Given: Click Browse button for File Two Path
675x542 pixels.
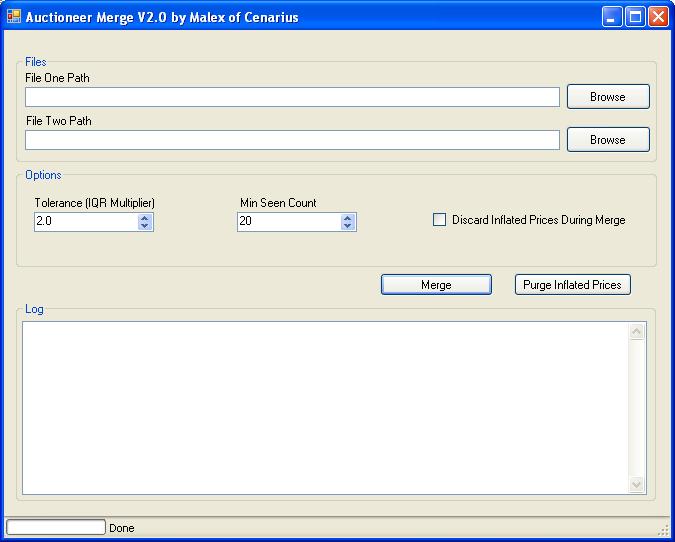Looking at the screenshot, I should click(x=608, y=139).
